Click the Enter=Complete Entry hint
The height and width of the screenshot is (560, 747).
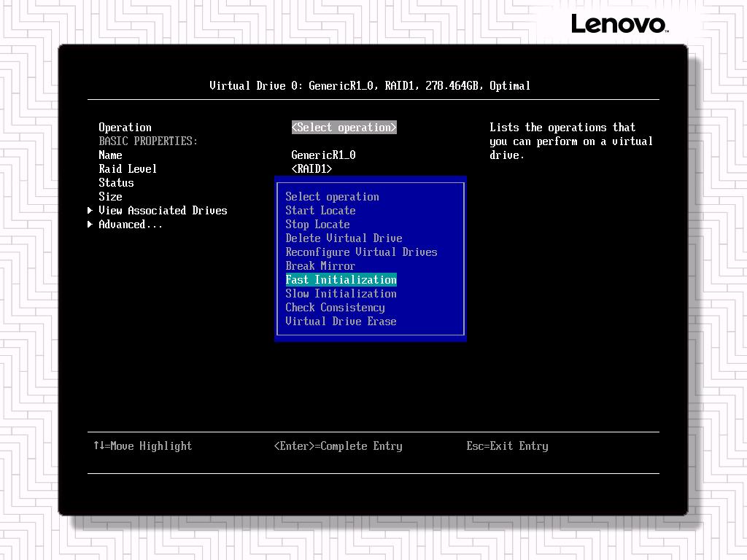pyautogui.click(x=338, y=446)
